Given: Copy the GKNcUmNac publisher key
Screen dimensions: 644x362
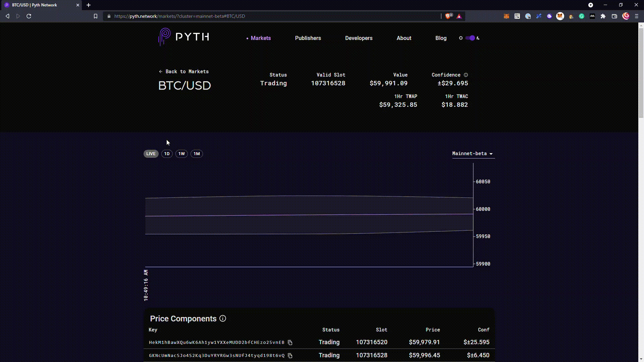Looking at the screenshot, I should (290, 356).
